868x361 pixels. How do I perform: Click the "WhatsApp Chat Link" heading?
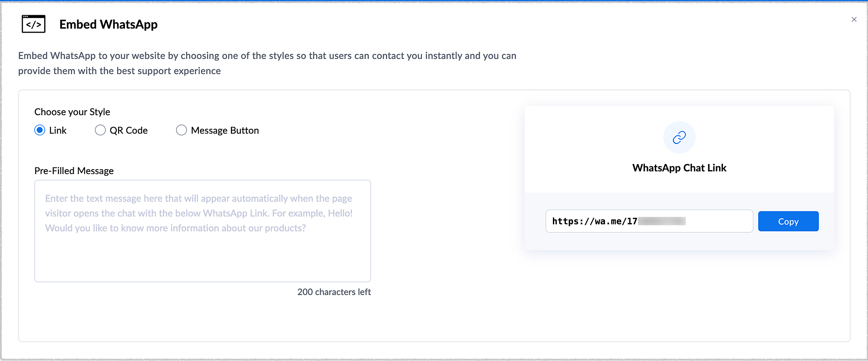(679, 168)
